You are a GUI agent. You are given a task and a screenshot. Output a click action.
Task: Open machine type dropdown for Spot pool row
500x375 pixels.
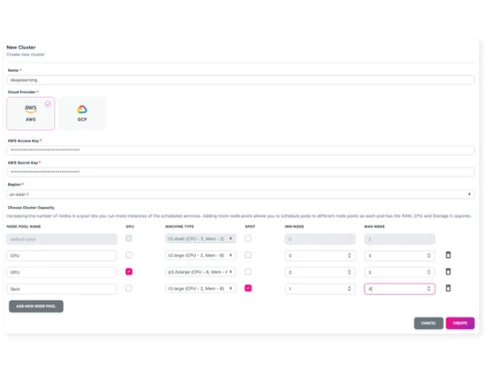point(201,289)
